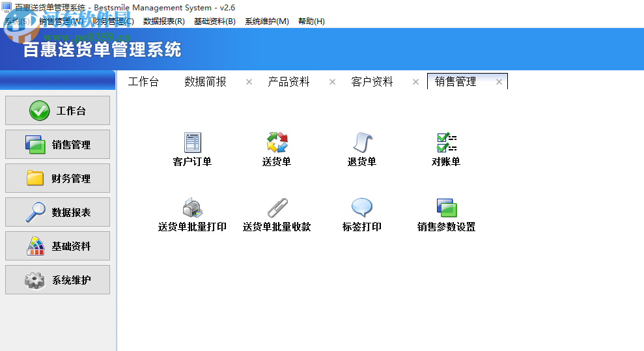Close the 销售管理 tab
644x351 pixels.
point(499,82)
